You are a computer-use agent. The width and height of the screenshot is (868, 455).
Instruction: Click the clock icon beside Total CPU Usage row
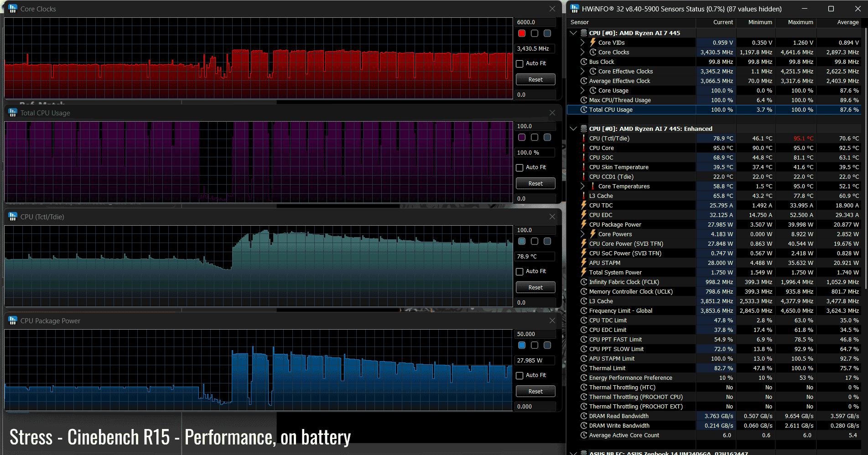584,109
